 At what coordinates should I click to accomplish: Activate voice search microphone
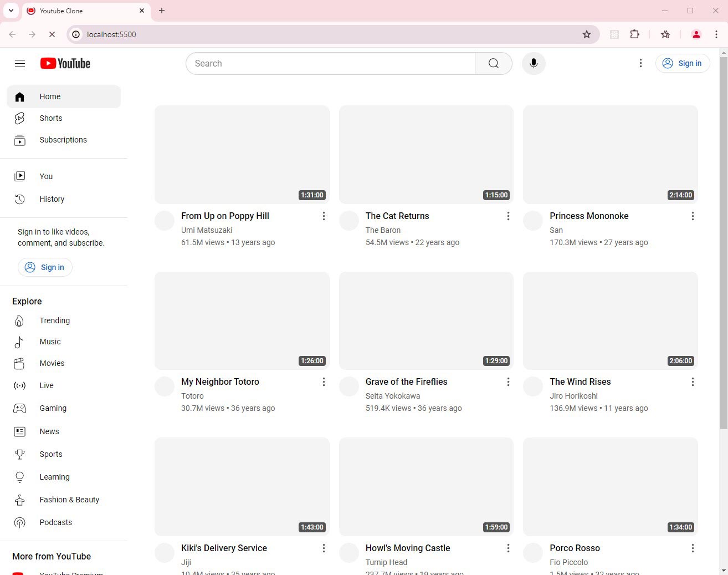tap(534, 63)
